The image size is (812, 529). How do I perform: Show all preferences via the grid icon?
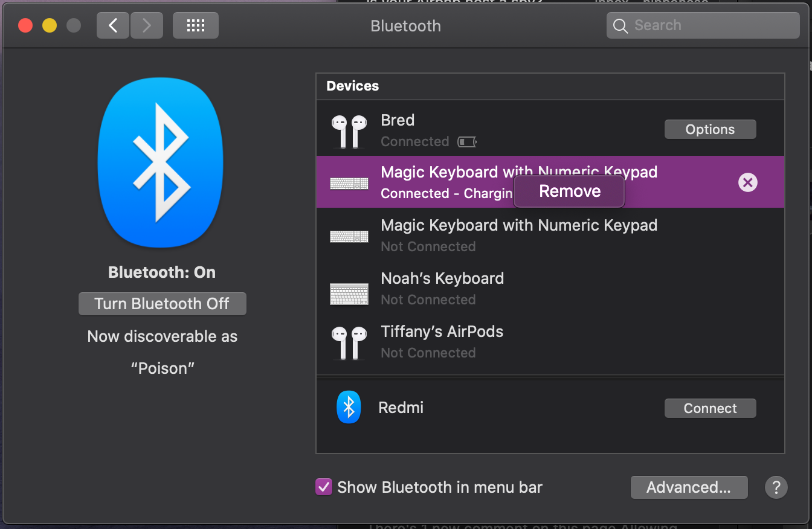coord(196,25)
